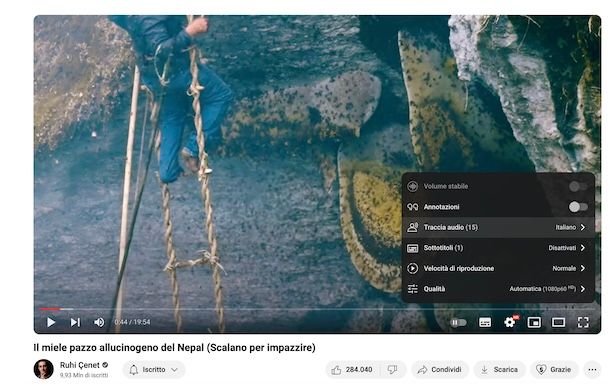Open the Velocità di riproduzione menu
The image size is (610, 384).
point(498,268)
